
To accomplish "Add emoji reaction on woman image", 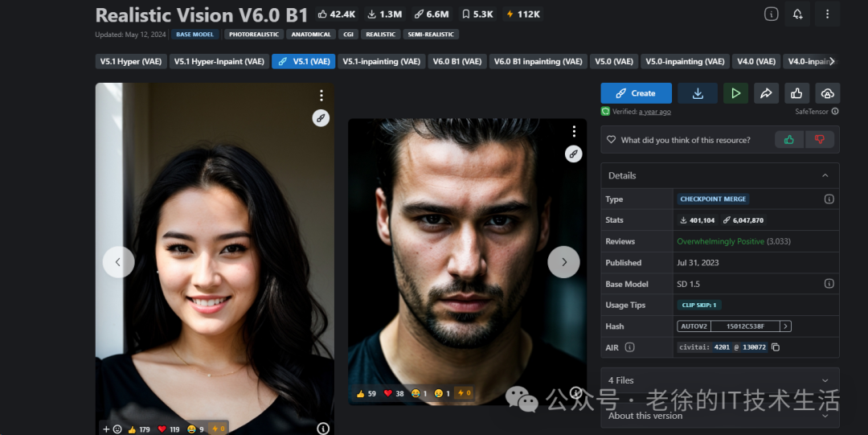I will pos(112,429).
